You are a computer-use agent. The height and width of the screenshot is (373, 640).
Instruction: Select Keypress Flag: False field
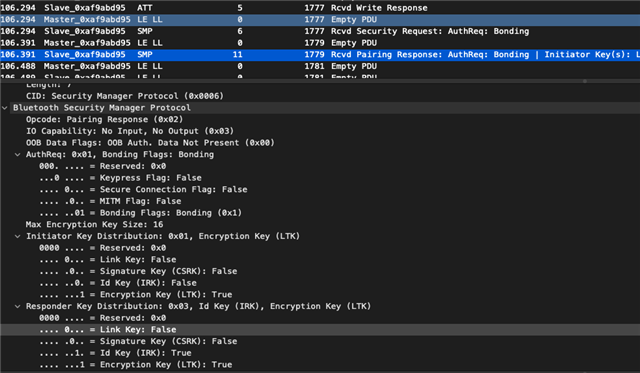[x=120, y=178]
